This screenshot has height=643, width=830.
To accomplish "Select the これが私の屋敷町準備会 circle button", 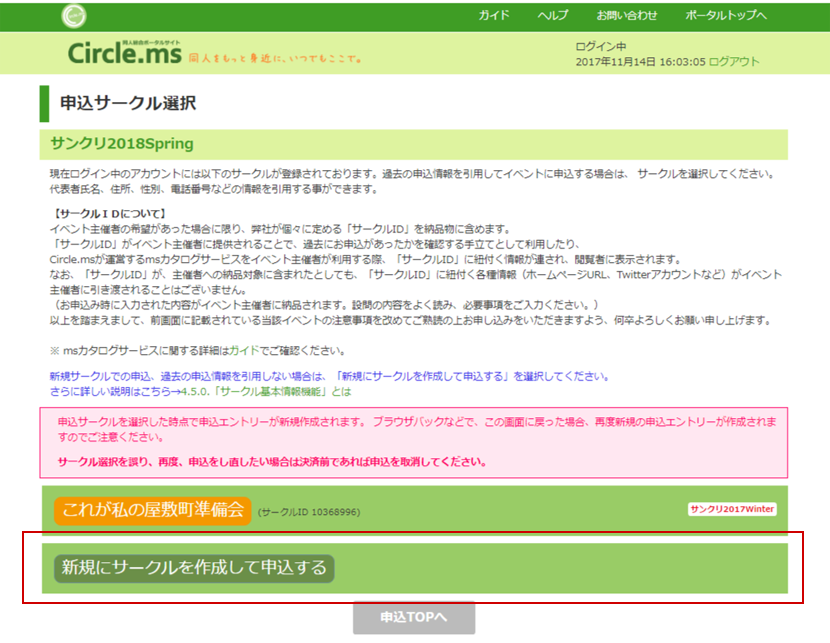I will (152, 510).
